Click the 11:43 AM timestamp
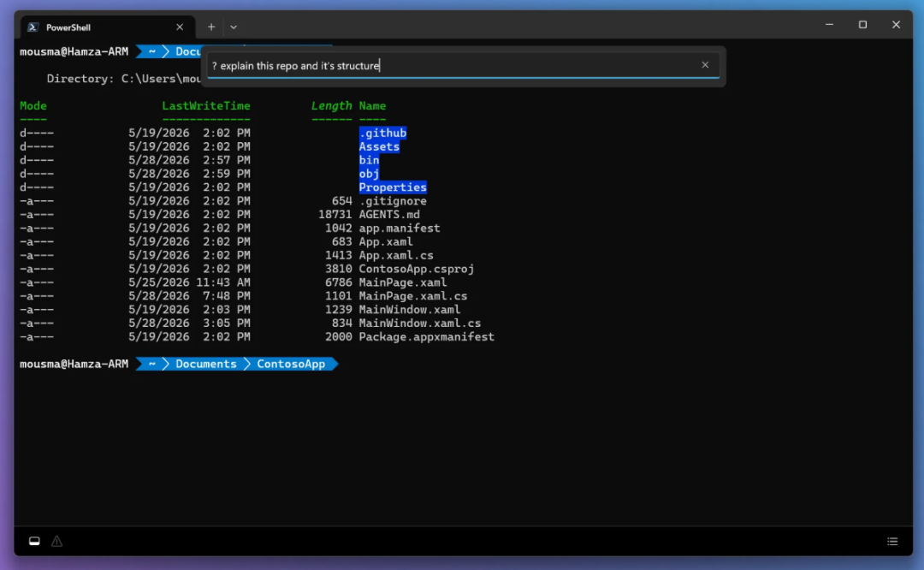Image resolution: width=924 pixels, height=570 pixels. click(222, 282)
